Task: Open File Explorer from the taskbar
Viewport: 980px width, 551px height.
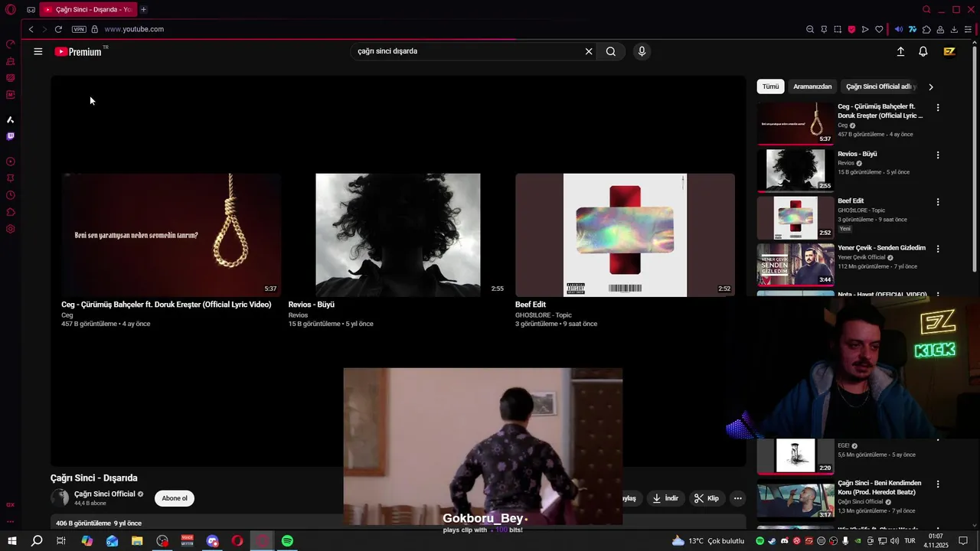Action: (137, 541)
